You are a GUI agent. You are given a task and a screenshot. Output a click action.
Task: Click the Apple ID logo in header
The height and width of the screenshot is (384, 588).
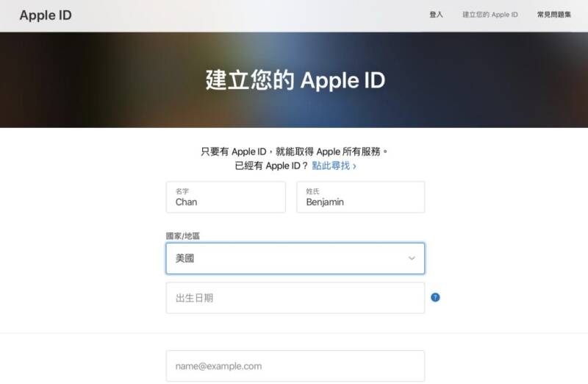46,15
